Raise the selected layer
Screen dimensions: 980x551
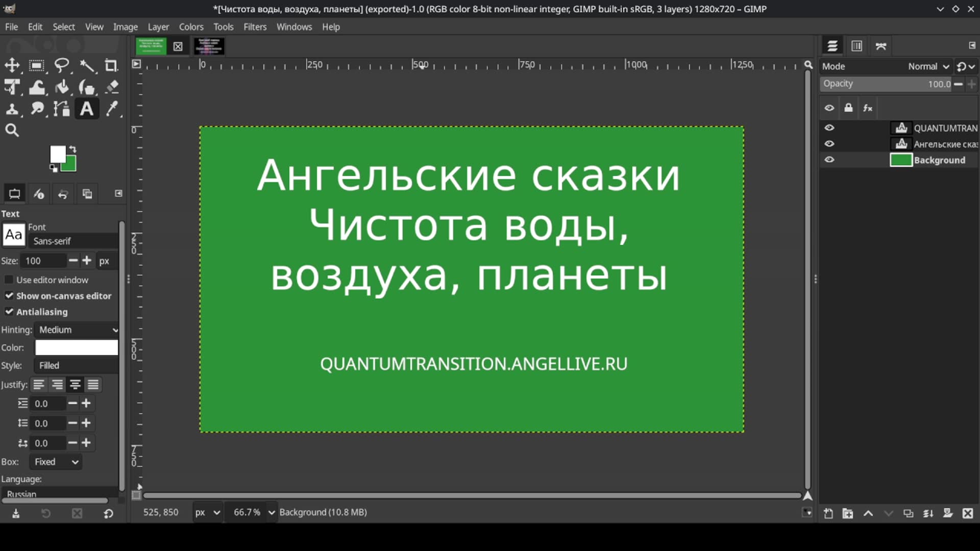click(x=868, y=513)
